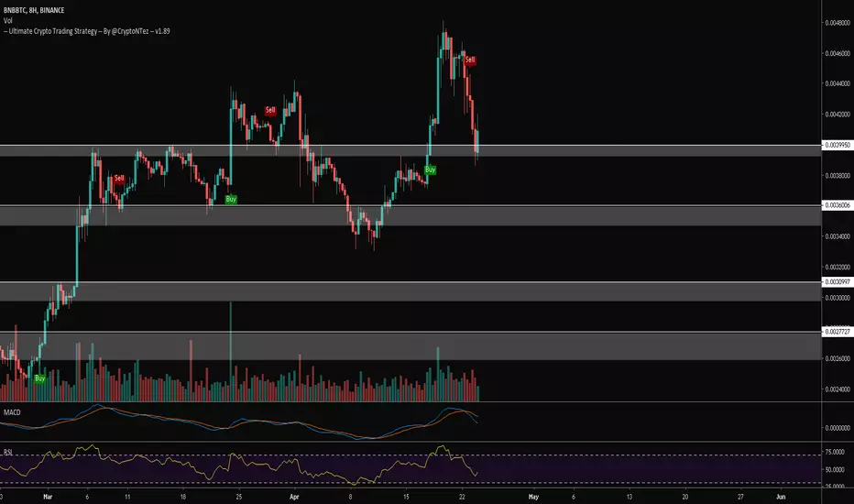
Task: Click the Sell marker at the April 22 peak
Action: point(470,60)
